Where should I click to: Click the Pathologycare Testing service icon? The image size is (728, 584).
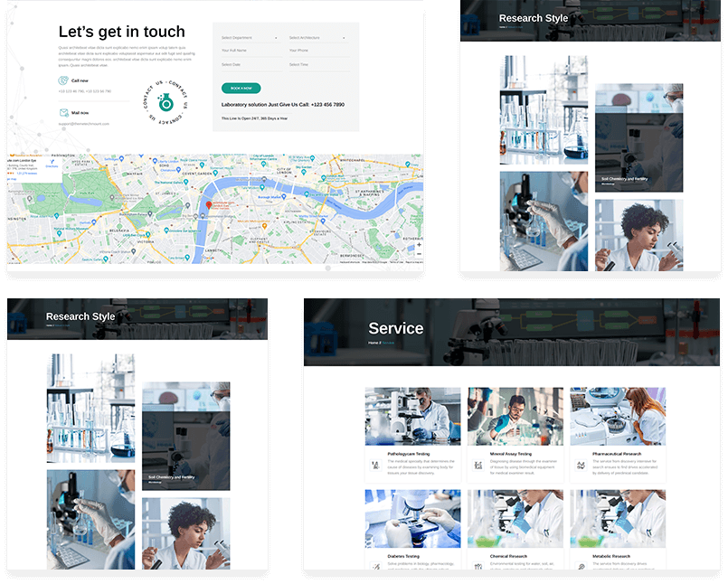click(376, 465)
